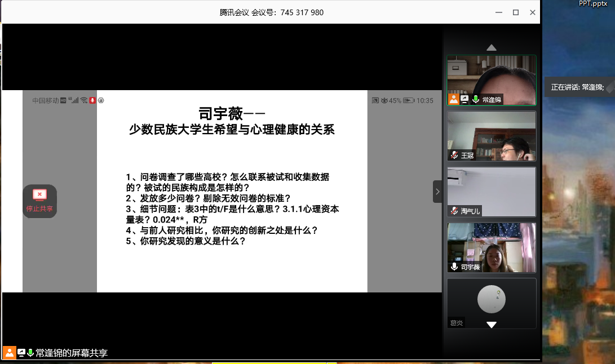Click the screen-share icon in bottom bar
615x364 pixels.
(21, 353)
